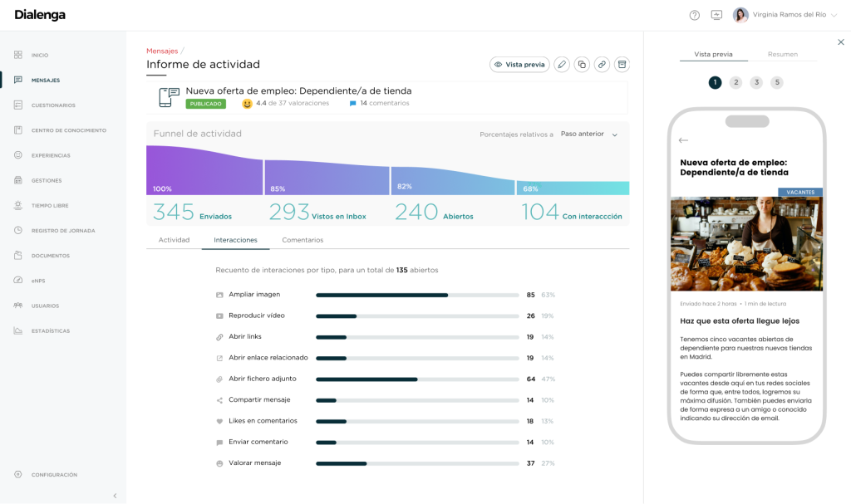The width and height of the screenshot is (851, 504).
Task: Click the Vista previa button
Action: pyautogui.click(x=519, y=65)
